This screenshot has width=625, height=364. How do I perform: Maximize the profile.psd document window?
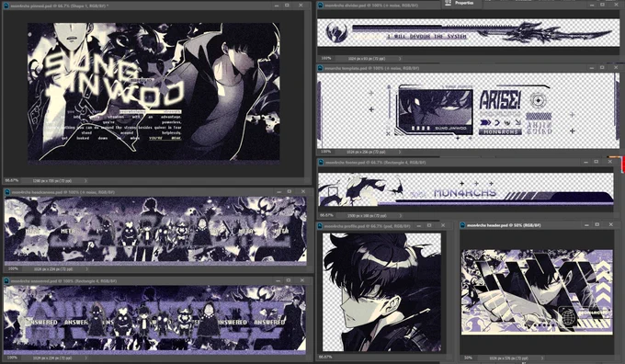pyautogui.click(x=429, y=225)
